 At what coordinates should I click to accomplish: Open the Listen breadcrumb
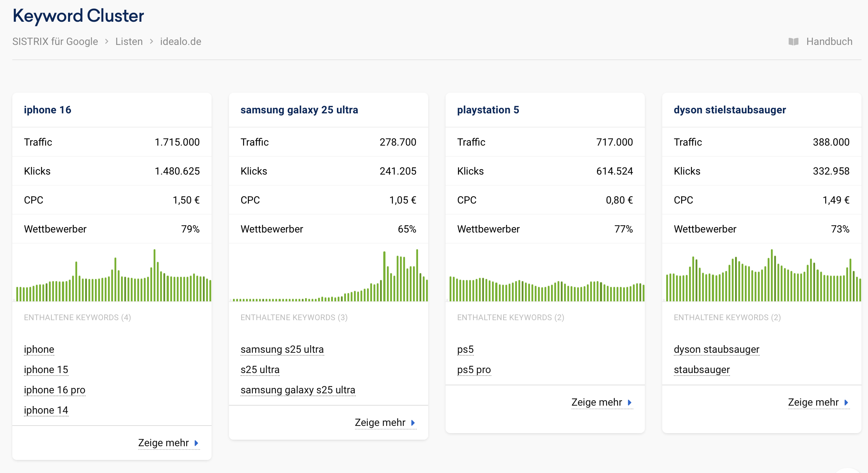click(129, 42)
